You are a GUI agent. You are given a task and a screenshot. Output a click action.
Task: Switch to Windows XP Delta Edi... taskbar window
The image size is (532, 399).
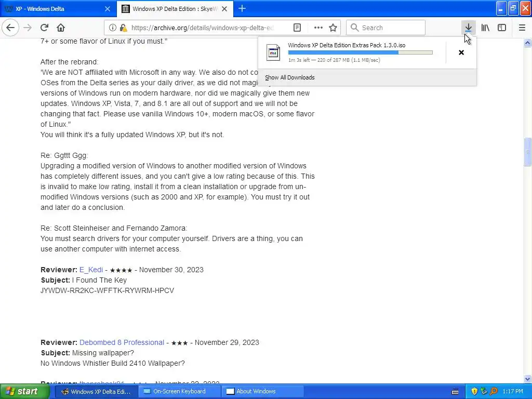pyautogui.click(x=96, y=391)
